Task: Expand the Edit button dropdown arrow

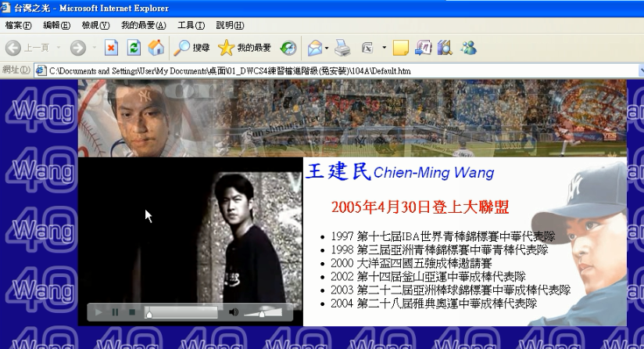Action: tap(384, 48)
